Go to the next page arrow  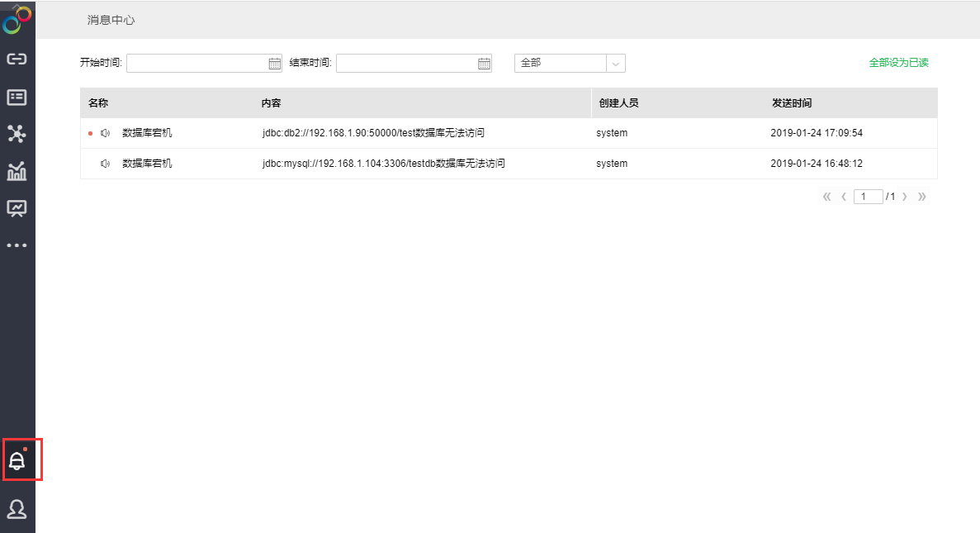pos(905,197)
